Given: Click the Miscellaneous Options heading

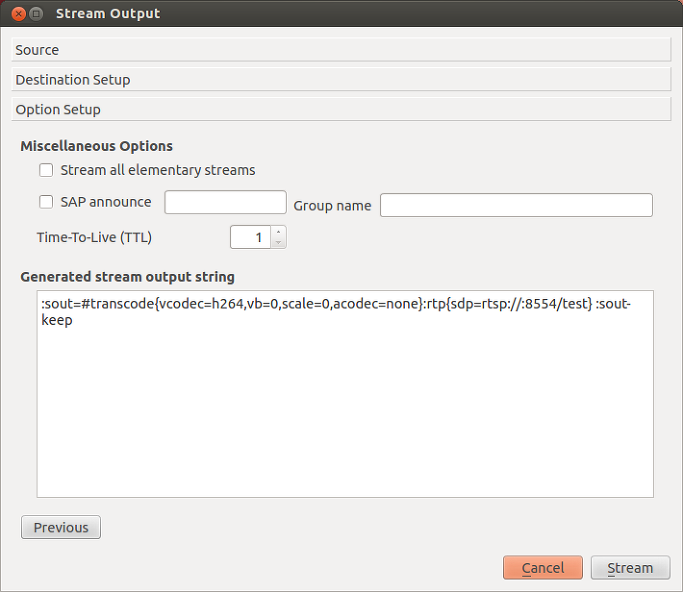Looking at the screenshot, I should 97,146.
